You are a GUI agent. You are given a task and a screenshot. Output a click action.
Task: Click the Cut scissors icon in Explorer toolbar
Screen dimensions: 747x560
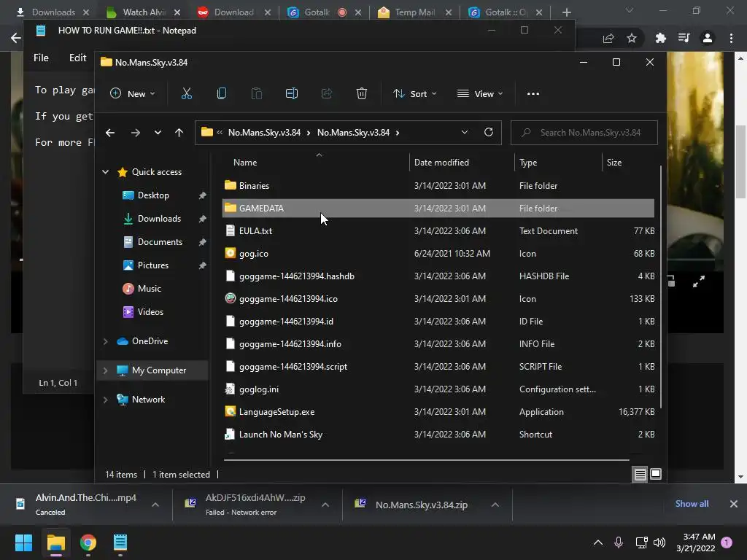[186, 94]
